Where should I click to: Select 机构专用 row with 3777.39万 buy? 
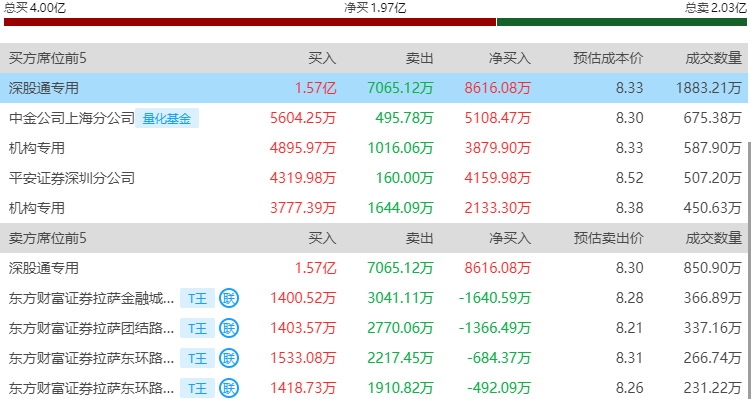[x=374, y=208]
